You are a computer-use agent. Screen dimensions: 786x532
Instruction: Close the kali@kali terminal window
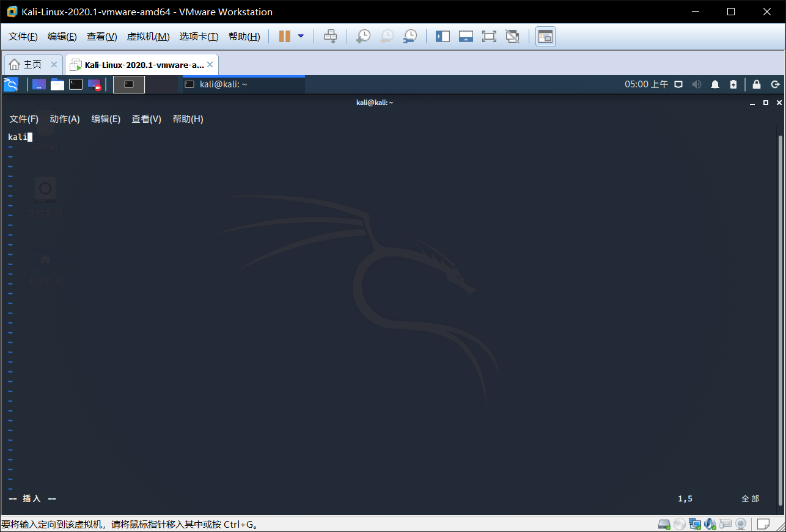779,103
